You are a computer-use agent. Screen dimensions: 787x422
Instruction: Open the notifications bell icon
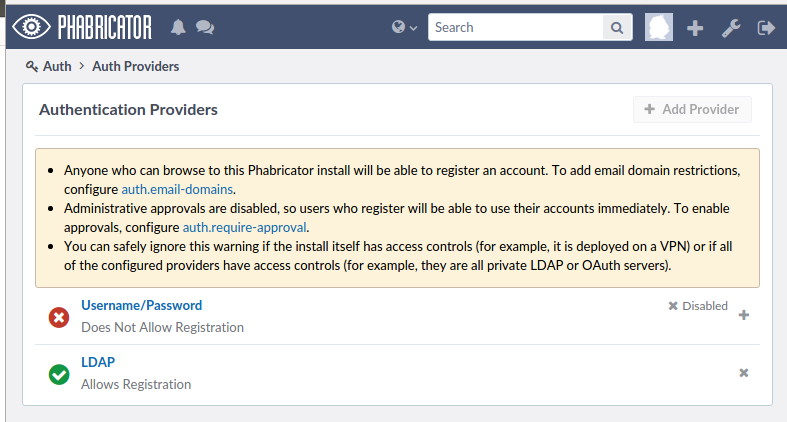coord(179,28)
